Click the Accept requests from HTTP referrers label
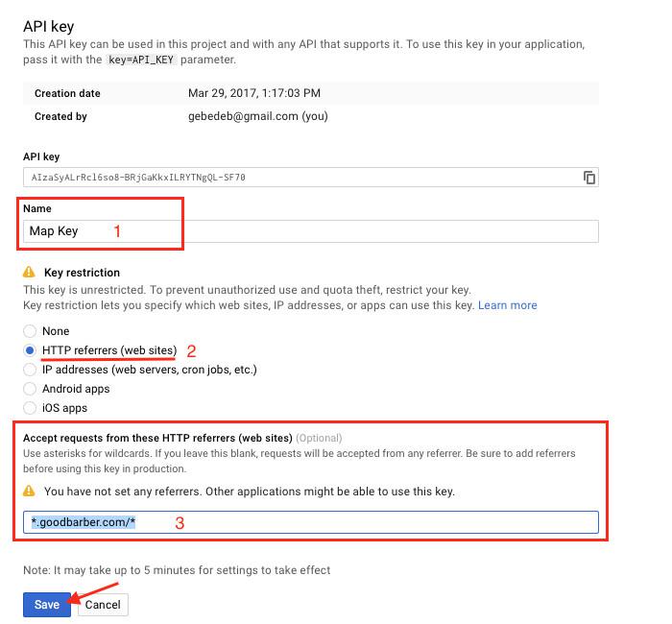Image resolution: width=672 pixels, height=624 pixels. coord(157,438)
